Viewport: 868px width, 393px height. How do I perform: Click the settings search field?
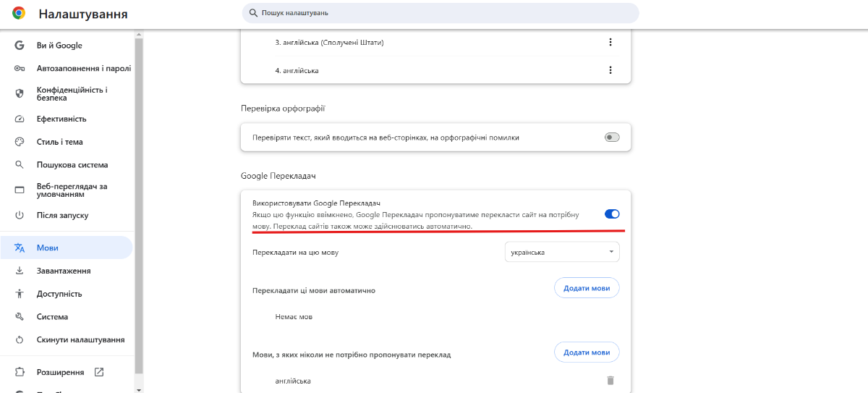click(x=441, y=13)
